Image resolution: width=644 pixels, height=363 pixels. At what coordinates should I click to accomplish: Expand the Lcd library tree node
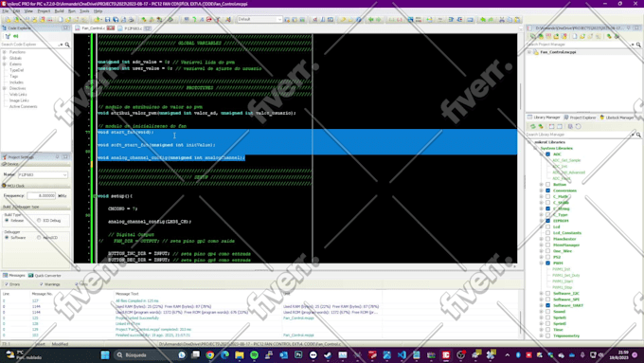[x=542, y=227]
